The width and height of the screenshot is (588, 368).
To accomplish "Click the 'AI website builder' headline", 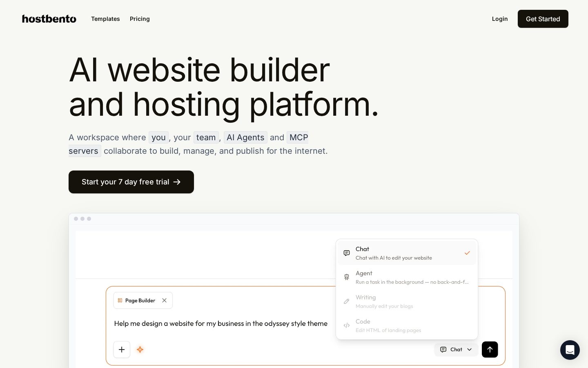I will pos(199,70).
